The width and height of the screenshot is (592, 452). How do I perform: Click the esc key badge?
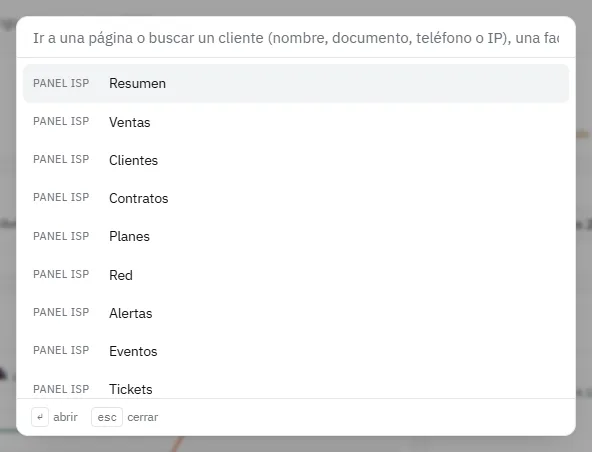point(107,417)
